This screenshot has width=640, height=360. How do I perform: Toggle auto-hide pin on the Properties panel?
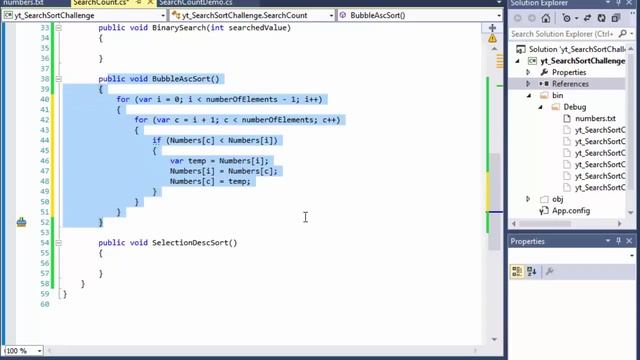(618, 241)
